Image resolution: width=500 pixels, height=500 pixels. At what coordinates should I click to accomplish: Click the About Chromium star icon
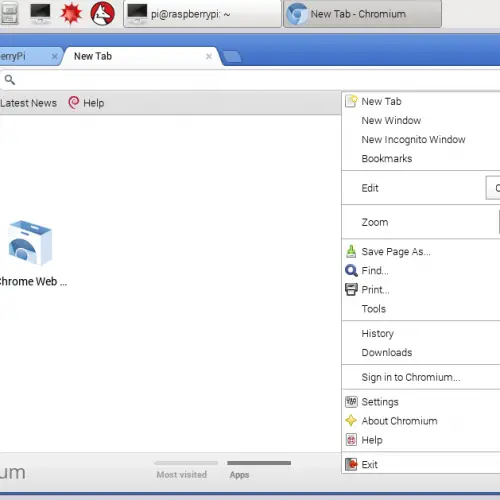(x=351, y=421)
